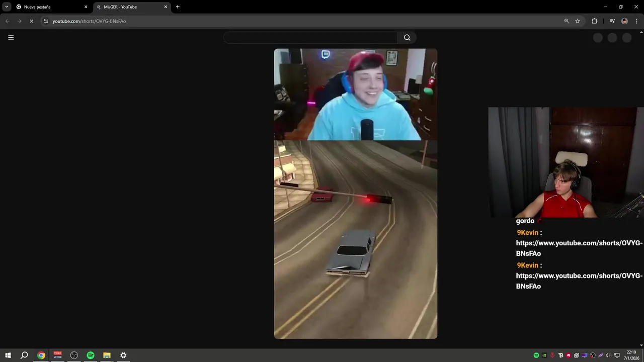The image size is (644, 362).
Task: Click the 'gordo' chat message
Action: click(x=525, y=221)
